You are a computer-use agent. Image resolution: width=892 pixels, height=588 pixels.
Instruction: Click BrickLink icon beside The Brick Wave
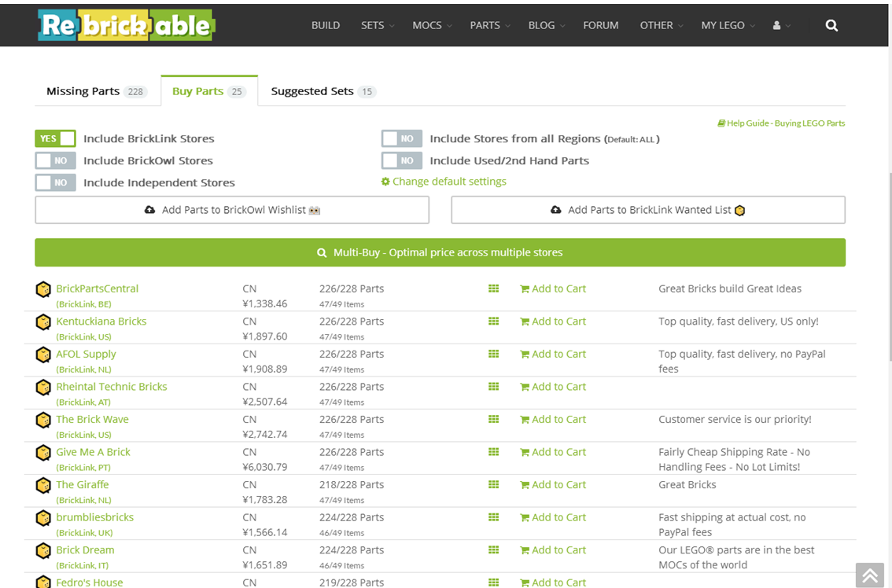coord(43,421)
